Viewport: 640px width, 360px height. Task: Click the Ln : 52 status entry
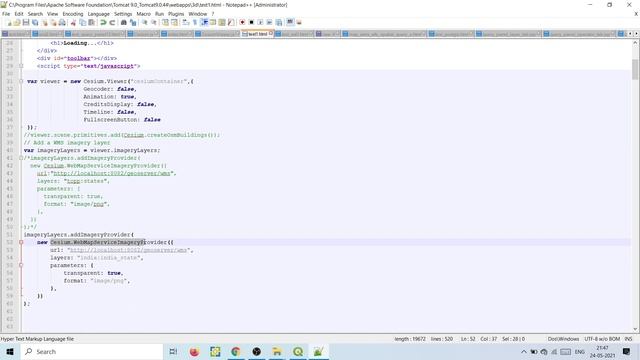point(468,339)
